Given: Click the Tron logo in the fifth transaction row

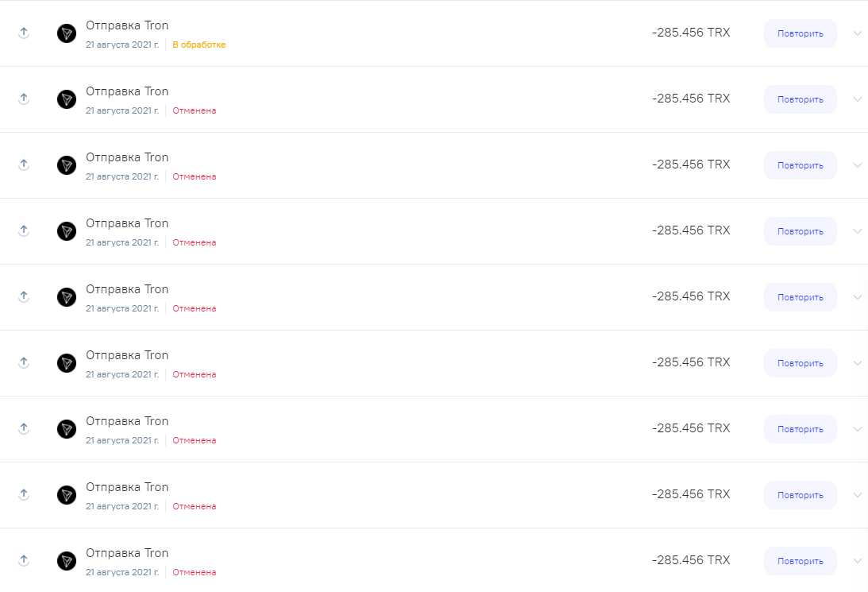Looking at the screenshot, I should [x=67, y=297].
